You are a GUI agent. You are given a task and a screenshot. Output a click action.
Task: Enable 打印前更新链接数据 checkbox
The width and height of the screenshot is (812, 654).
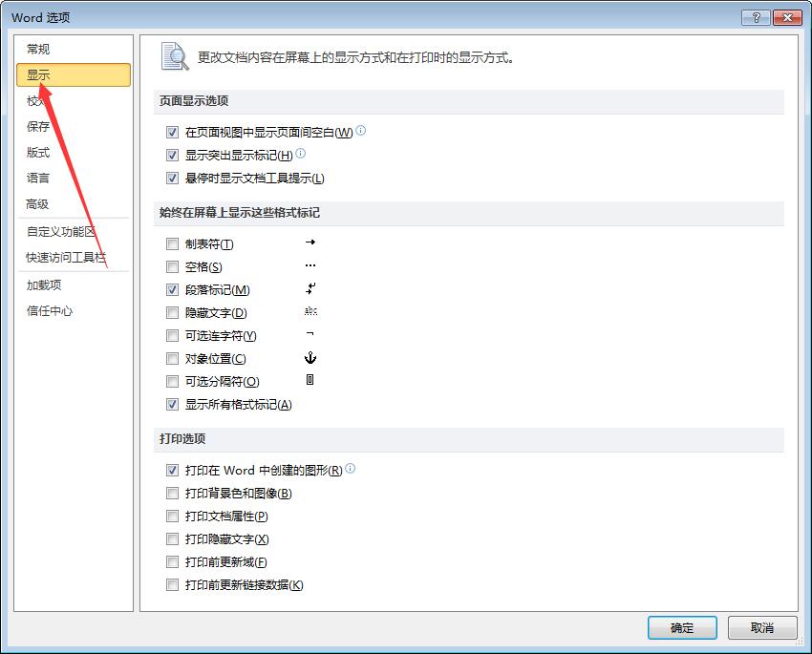[x=172, y=584]
